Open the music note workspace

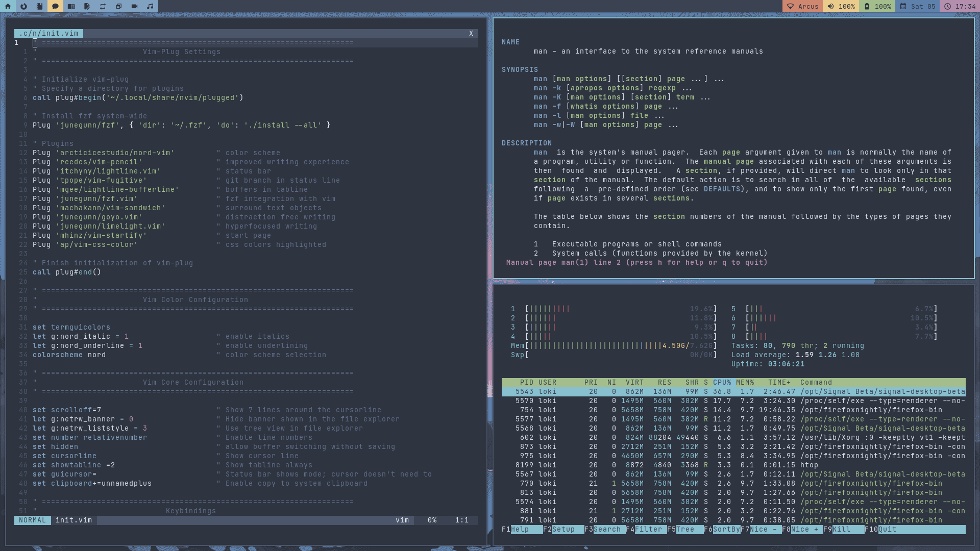(150, 6)
